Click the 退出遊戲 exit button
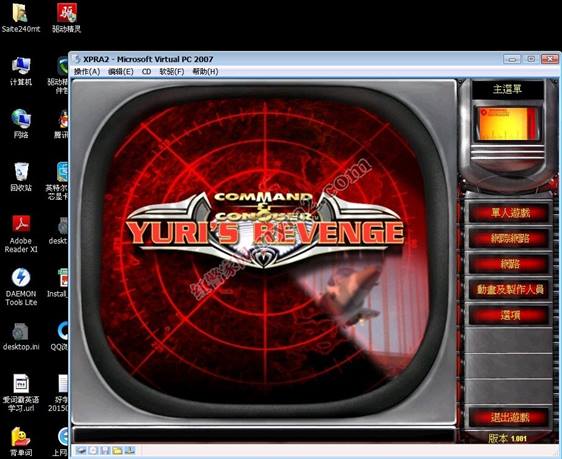 coord(509,417)
